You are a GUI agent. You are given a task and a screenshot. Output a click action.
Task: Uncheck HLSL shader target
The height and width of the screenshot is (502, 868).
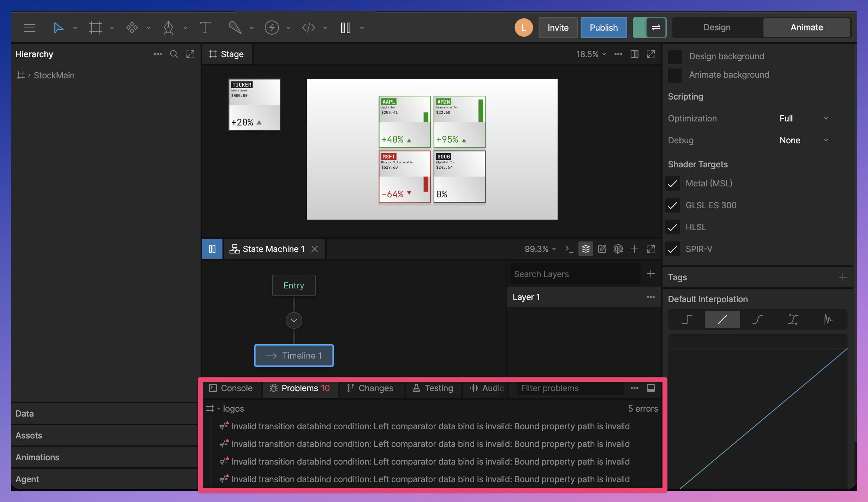[672, 227]
